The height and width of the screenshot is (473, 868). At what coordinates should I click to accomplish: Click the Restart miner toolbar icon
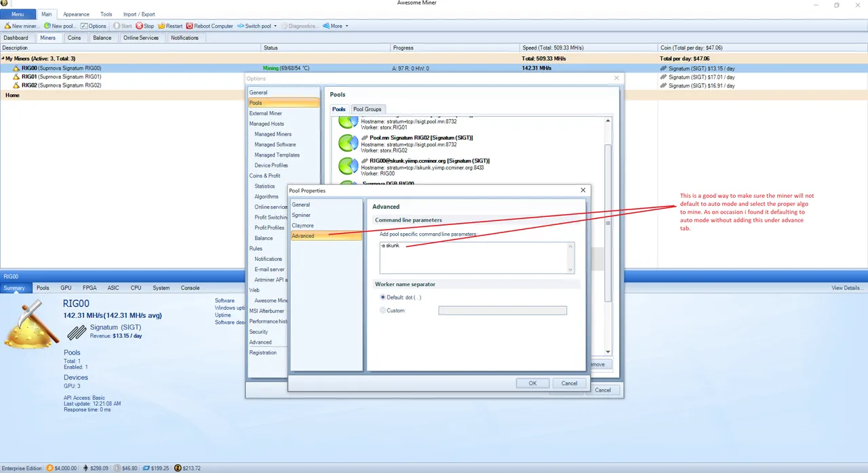point(161,26)
